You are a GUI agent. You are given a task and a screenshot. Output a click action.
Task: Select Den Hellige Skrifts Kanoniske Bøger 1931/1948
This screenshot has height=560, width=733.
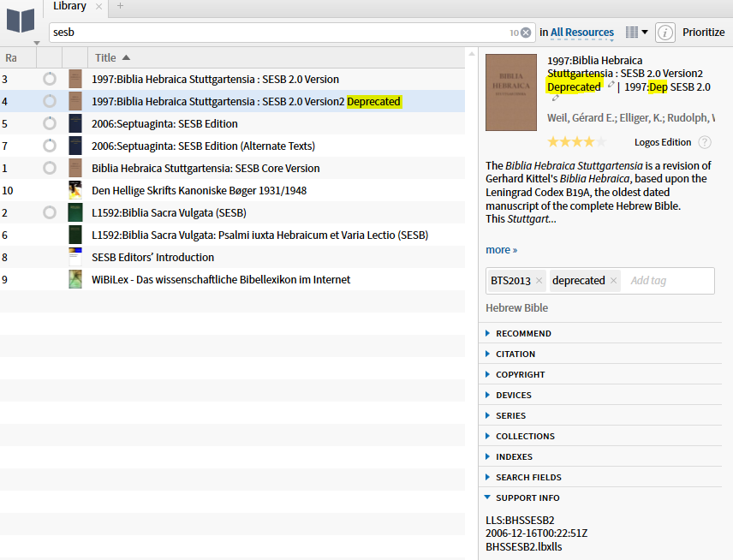coord(200,191)
